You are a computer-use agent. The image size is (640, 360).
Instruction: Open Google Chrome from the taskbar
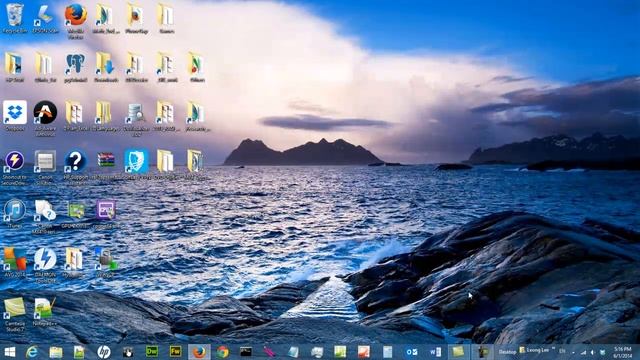(223, 352)
